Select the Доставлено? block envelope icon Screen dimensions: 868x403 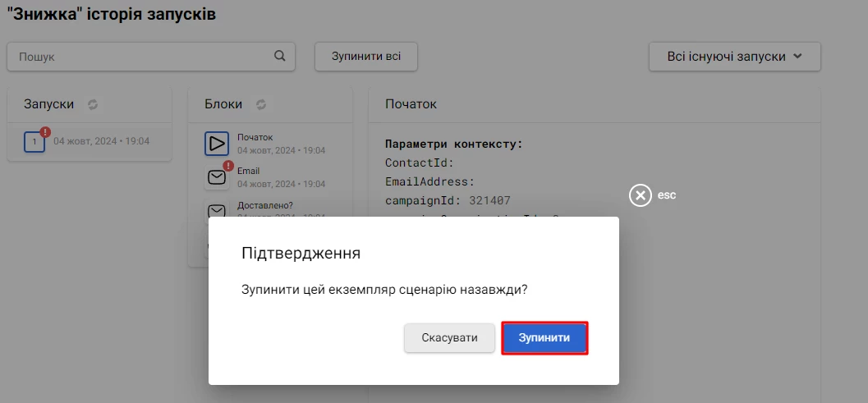pos(217,211)
